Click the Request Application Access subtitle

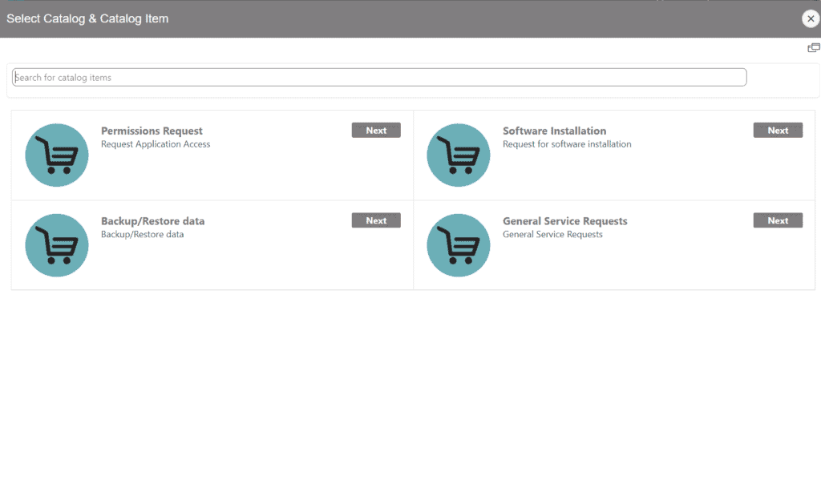[x=155, y=144]
